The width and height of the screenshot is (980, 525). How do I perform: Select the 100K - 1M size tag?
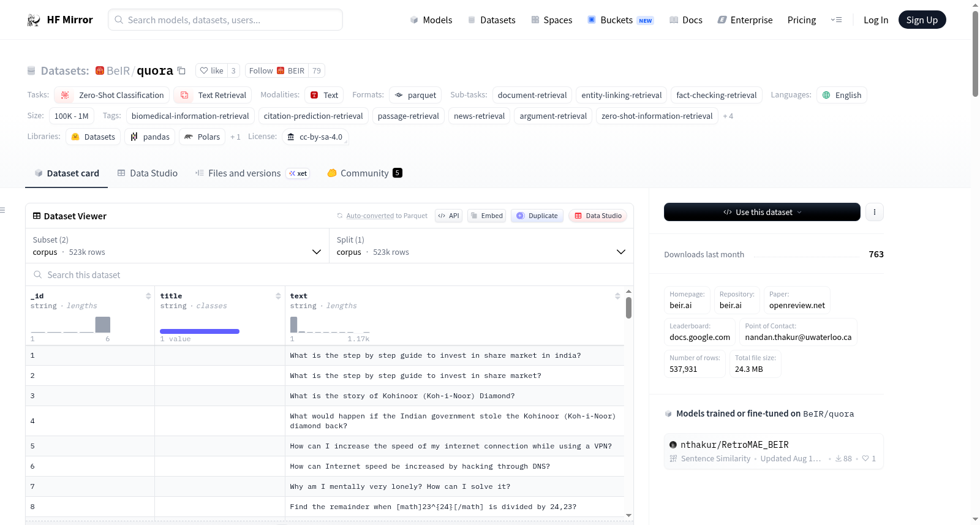[x=72, y=116]
